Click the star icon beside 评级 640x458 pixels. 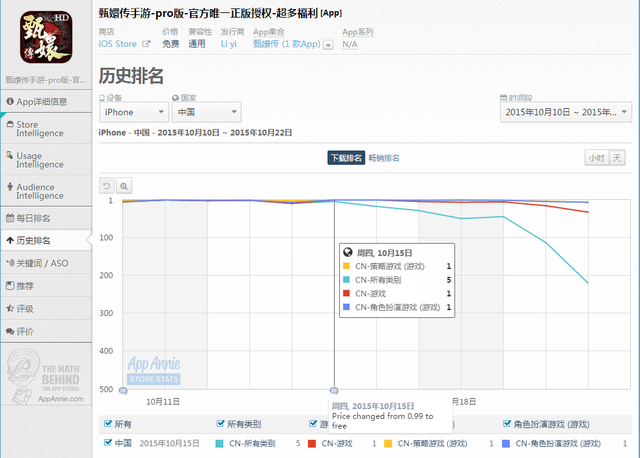(10, 308)
